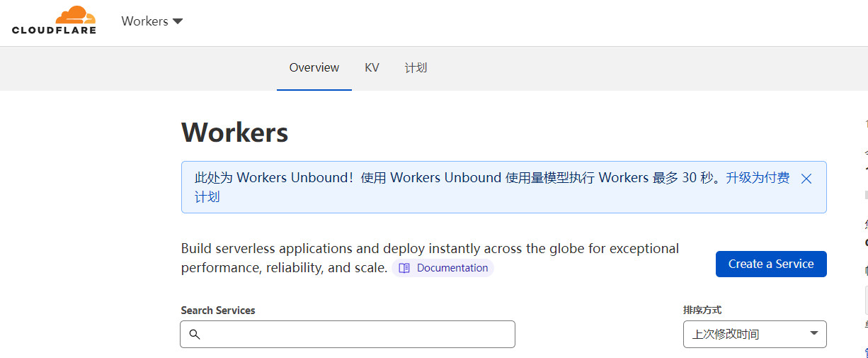This screenshot has width=868, height=358.
Task: Click the Workers page heading
Action: pos(234,132)
